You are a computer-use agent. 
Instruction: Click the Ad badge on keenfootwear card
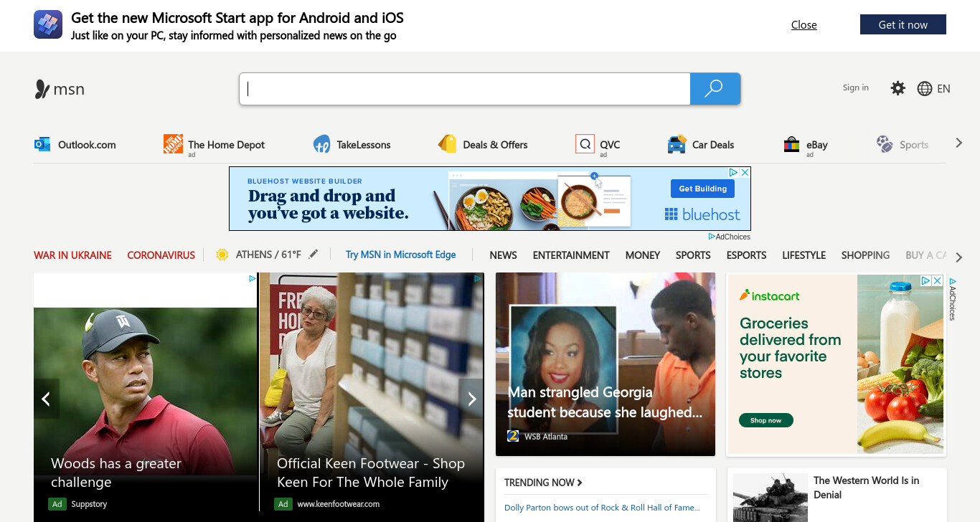[283, 504]
